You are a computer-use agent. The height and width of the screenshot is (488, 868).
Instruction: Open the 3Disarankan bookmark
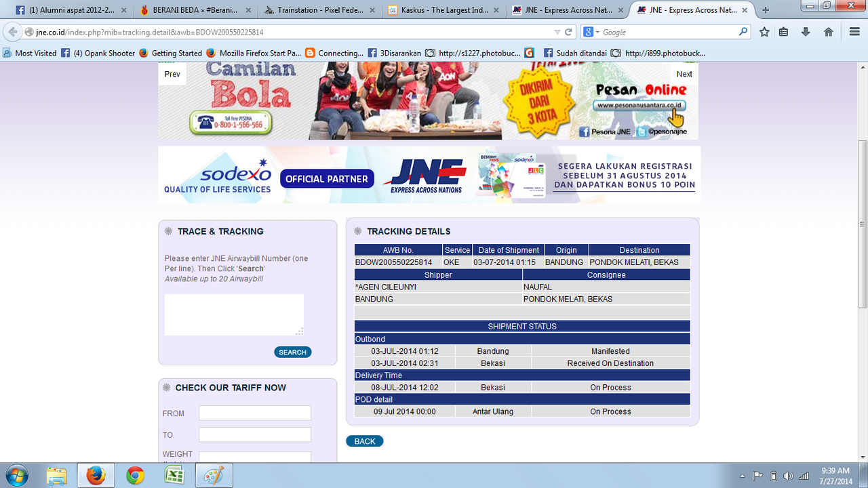(x=395, y=53)
